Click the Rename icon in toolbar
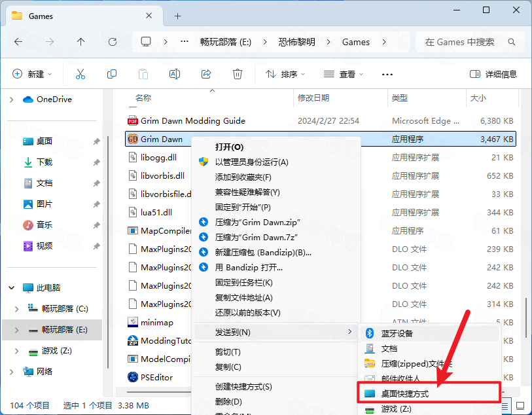The width and height of the screenshot is (532, 415). click(x=175, y=73)
